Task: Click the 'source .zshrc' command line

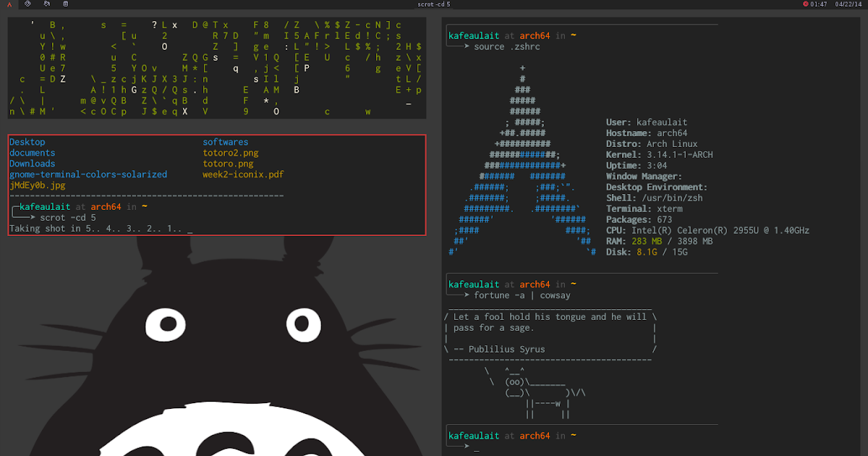Action: pos(507,46)
